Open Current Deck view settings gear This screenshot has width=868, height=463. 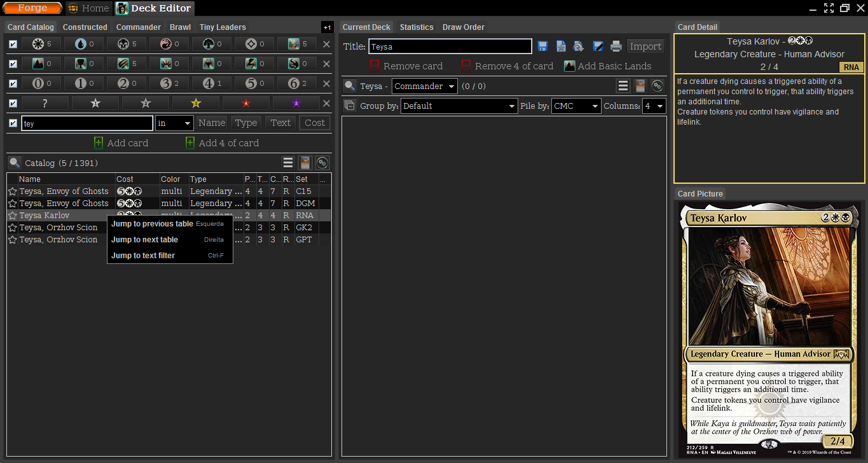pyautogui.click(x=657, y=86)
